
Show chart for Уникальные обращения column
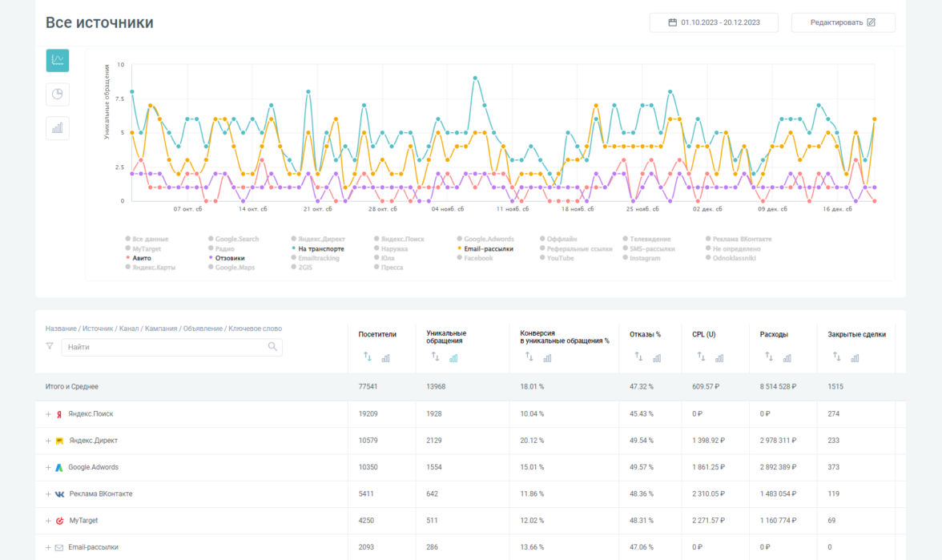point(454,357)
